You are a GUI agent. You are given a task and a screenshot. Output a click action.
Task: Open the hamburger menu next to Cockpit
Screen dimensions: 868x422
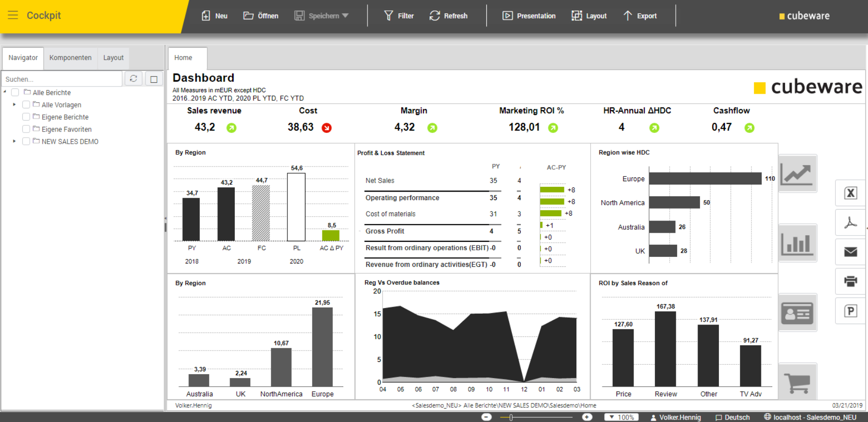(13, 15)
